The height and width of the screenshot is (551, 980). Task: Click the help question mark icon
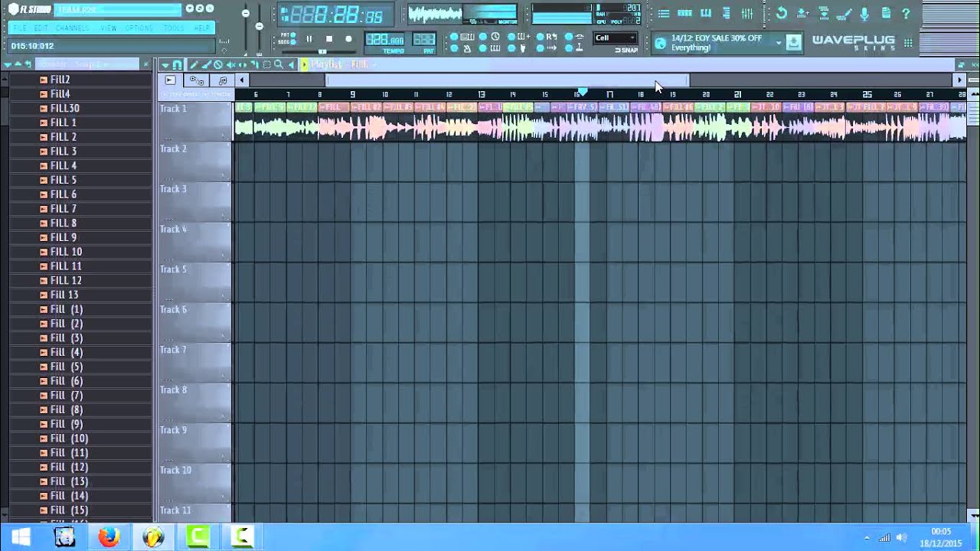(x=906, y=14)
